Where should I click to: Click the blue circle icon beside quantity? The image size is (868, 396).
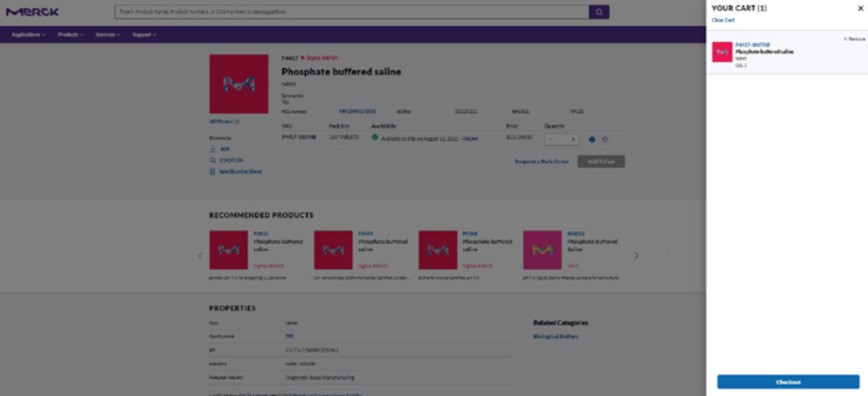point(592,140)
